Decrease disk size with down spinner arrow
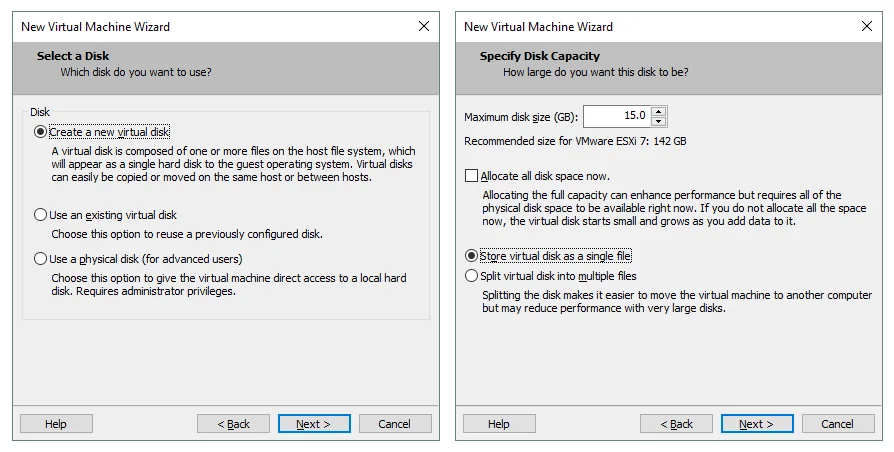This screenshot has width=894, height=452. pos(659,121)
